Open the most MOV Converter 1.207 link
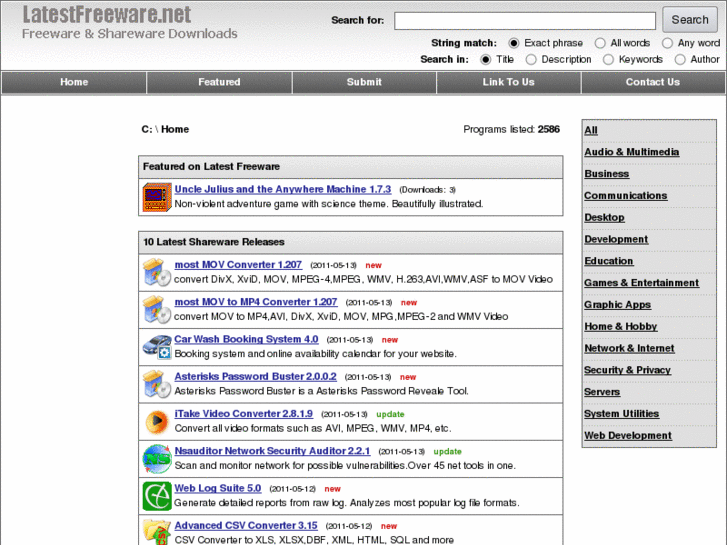727x545 pixels. click(238, 264)
